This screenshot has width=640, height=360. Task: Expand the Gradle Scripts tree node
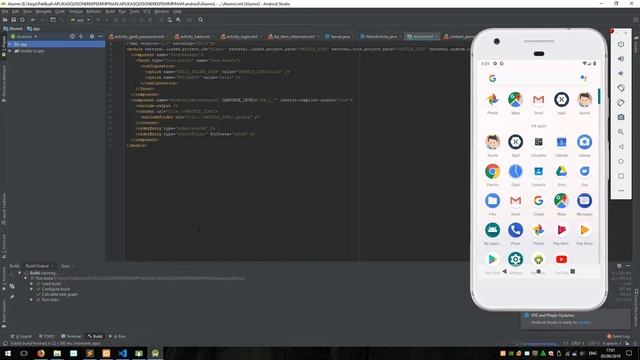pyautogui.click(x=10, y=51)
